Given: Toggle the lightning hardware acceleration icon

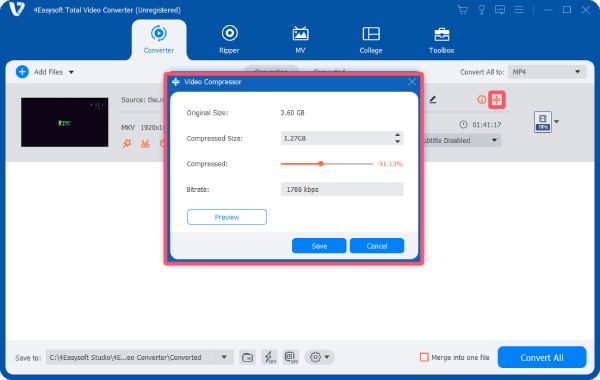Looking at the screenshot, I should click(269, 357).
